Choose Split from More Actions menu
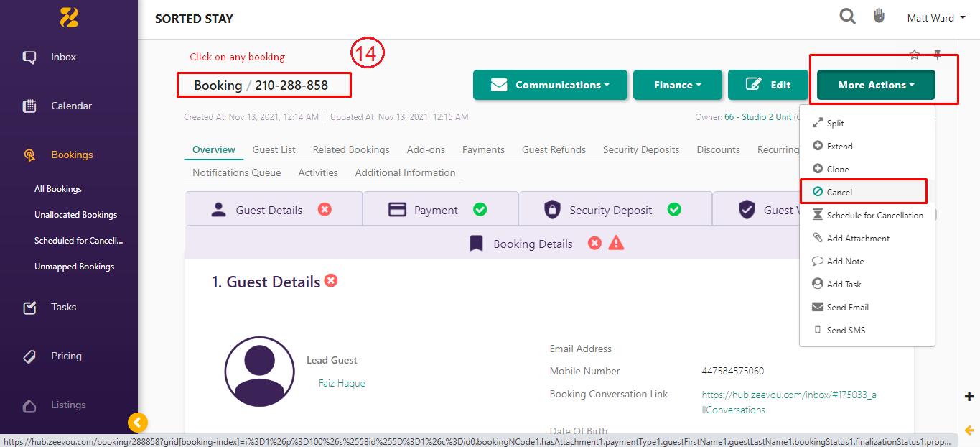The height and width of the screenshot is (447, 980). point(867,124)
